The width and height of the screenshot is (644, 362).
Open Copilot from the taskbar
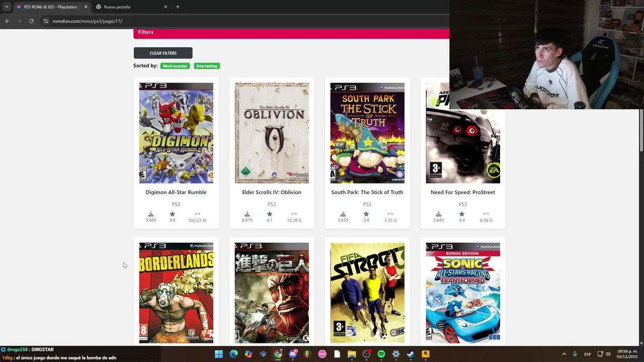click(x=249, y=354)
